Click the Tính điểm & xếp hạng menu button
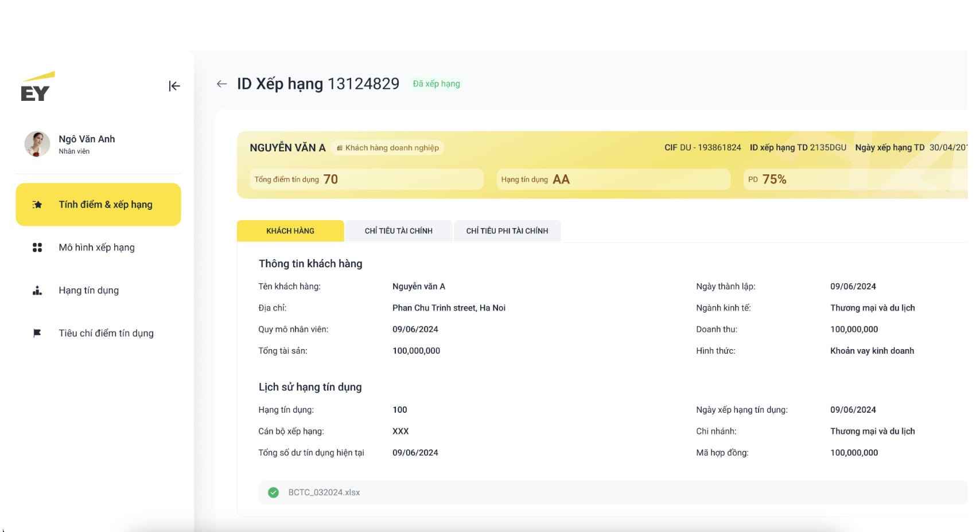 click(x=98, y=205)
